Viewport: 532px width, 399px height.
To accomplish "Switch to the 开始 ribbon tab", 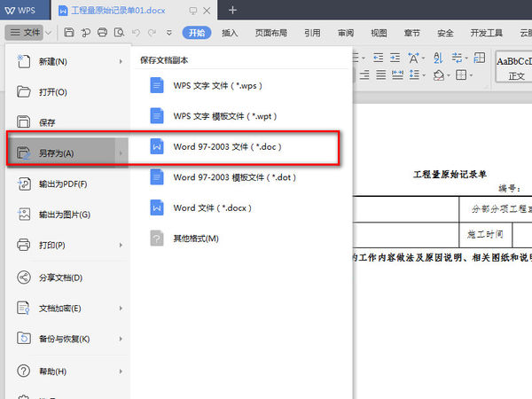I will [x=197, y=33].
